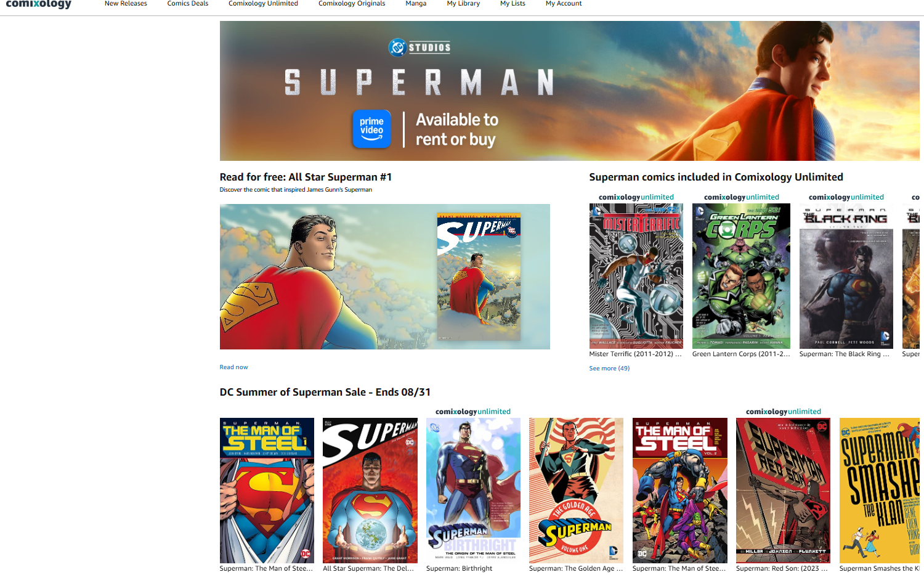924x575 pixels.
Task: Go to My Account
Action: click(x=564, y=4)
